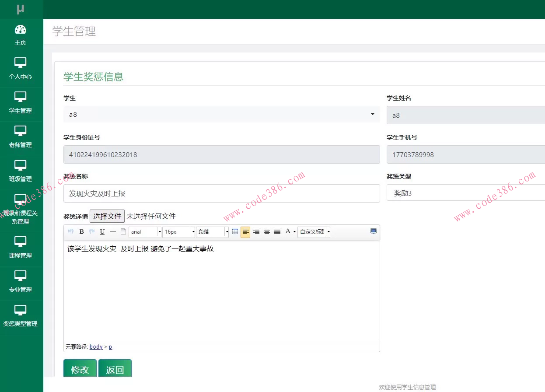The image size is (545, 392).
Task: Select the align left toolbar icon
Action: point(245,232)
